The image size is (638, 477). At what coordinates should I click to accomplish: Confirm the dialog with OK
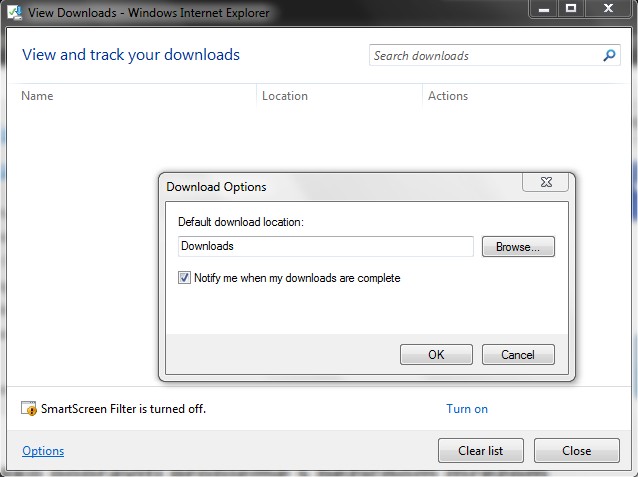(x=436, y=354)
